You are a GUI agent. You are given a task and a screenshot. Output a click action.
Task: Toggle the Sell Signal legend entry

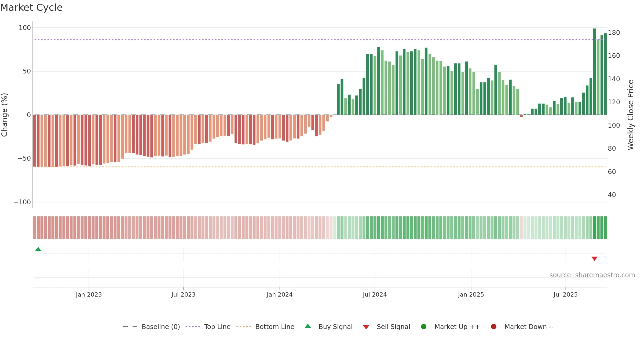coord(386,327)
